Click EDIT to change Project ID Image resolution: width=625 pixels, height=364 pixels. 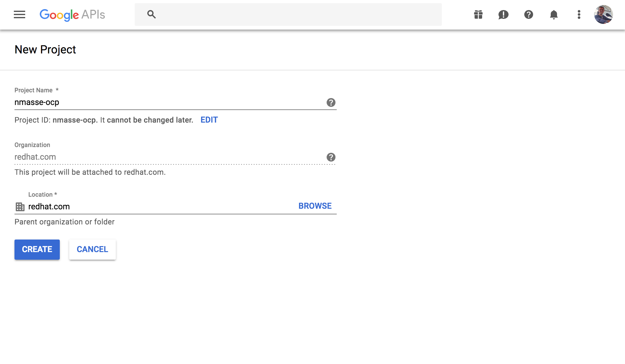click(x=209, y=120)
